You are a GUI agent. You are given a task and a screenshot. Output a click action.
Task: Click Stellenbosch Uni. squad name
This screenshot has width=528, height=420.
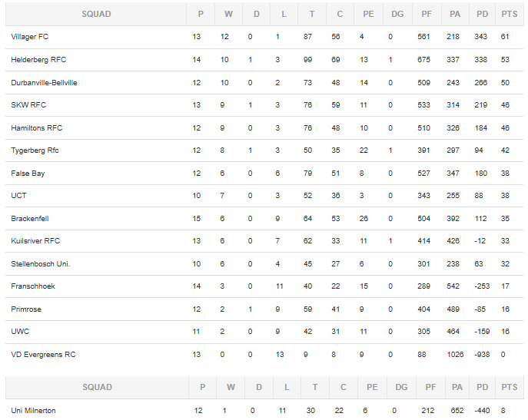tap(41, 264)
